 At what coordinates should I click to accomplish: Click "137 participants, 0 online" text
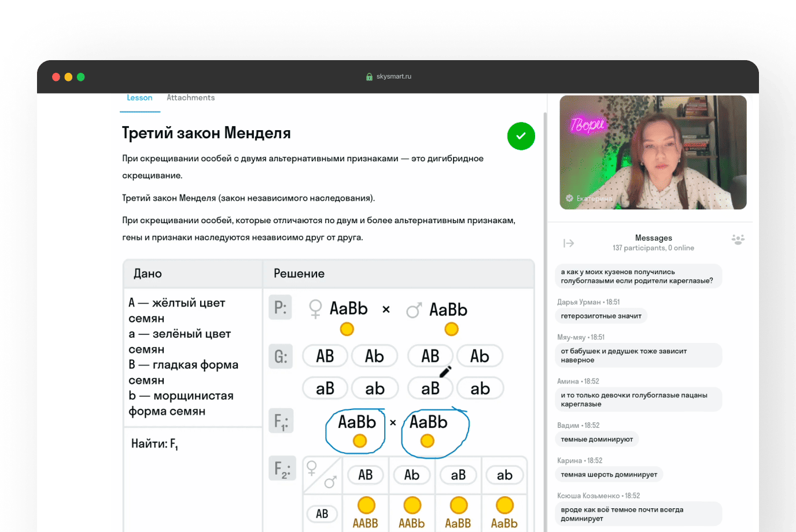tap(654, 248)
